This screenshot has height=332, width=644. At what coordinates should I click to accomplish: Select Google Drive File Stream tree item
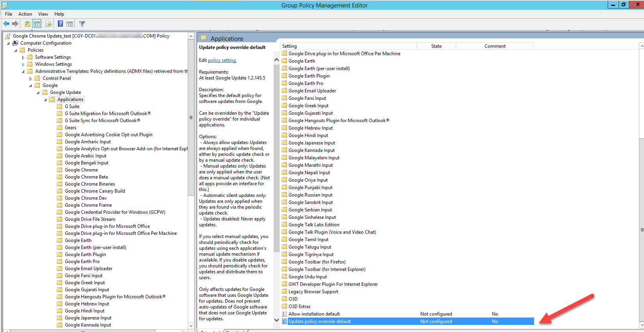click(x=90, y=219)
